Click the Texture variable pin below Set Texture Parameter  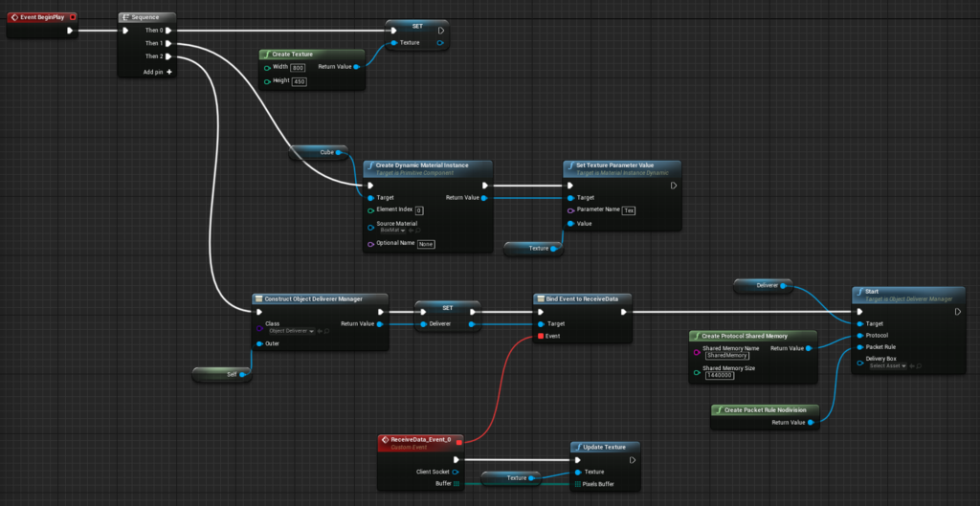pos(553,249)
